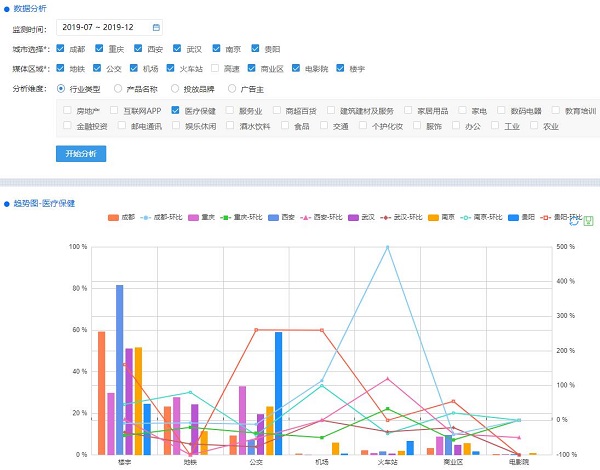
Task: Hide 西安 bar series via legend
Action: click(x=281, y=217)
